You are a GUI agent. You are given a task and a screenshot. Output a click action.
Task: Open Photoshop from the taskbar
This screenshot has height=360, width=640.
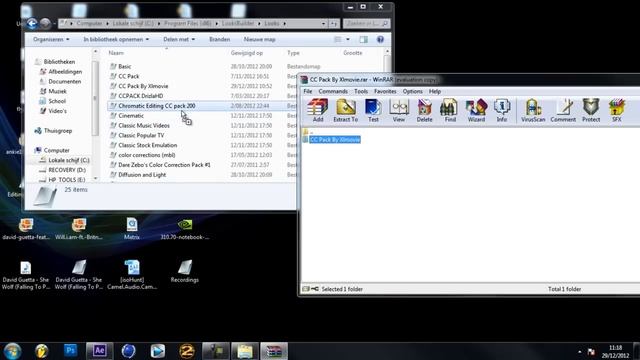(x=70, y=351)
